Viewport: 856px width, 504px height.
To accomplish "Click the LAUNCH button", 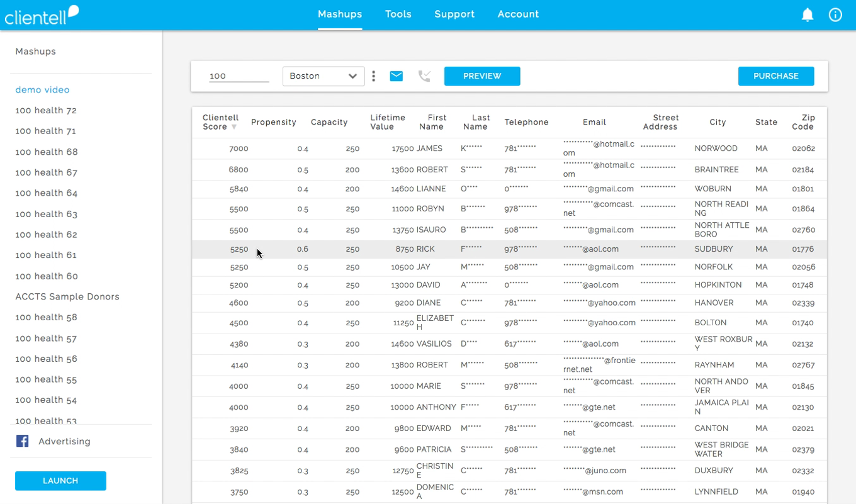I will click(x=60, y=481).
